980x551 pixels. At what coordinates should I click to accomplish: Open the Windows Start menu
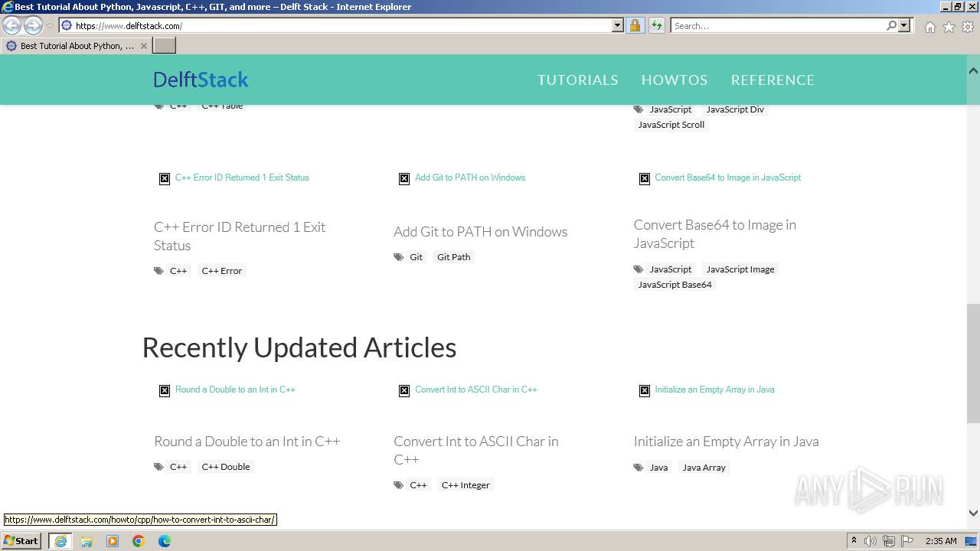pos(21,540)
